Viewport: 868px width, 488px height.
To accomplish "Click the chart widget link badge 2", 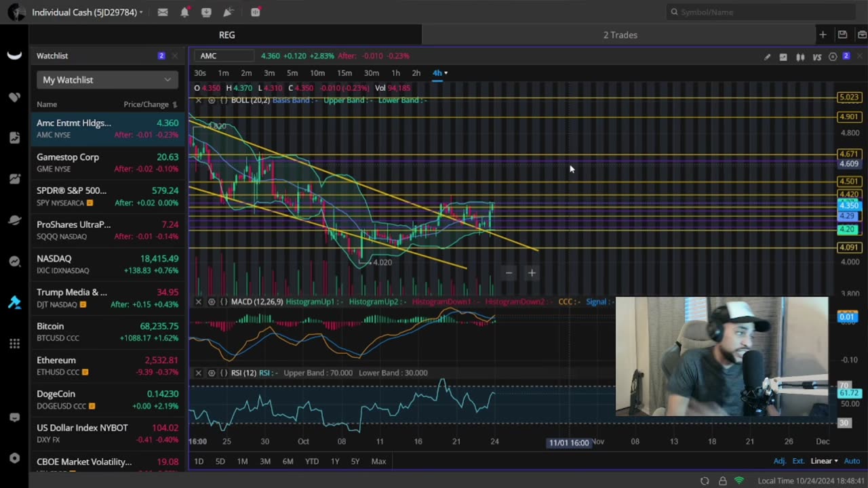I will pyautogui.click(x=846, y=56).
